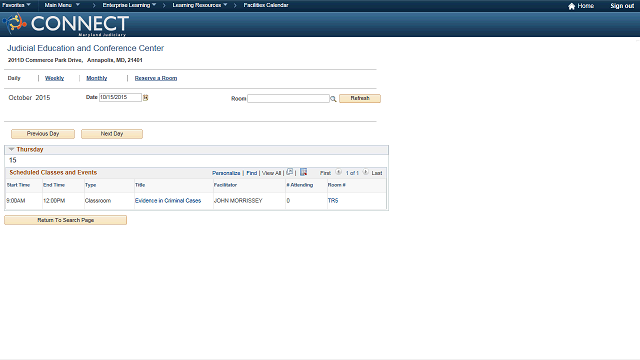
Task: Select the 12:00PM end time cell
Action: point(54,201)
